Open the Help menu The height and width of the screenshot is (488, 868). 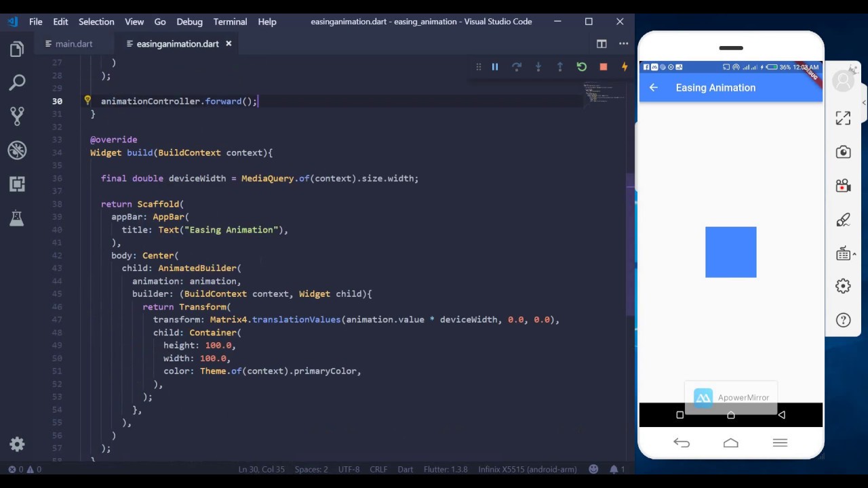click(267, 22)
